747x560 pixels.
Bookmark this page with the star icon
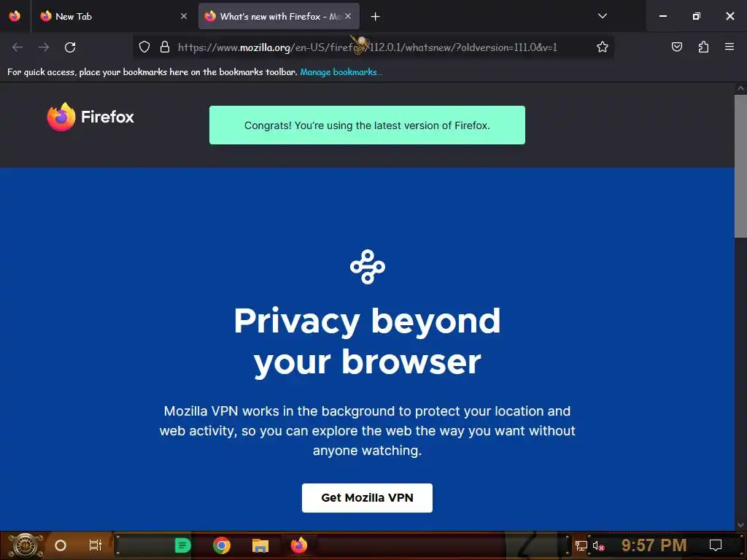click(x=602, y=47)
